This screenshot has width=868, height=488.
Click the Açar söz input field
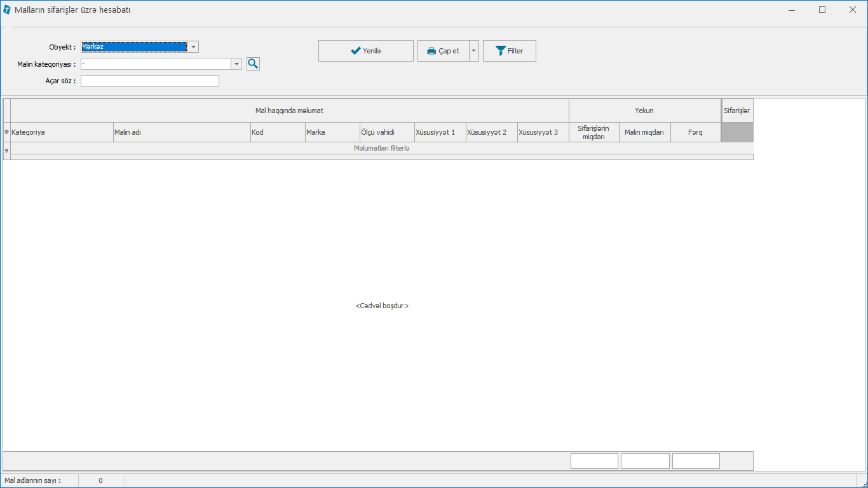(x=149, y=81)
